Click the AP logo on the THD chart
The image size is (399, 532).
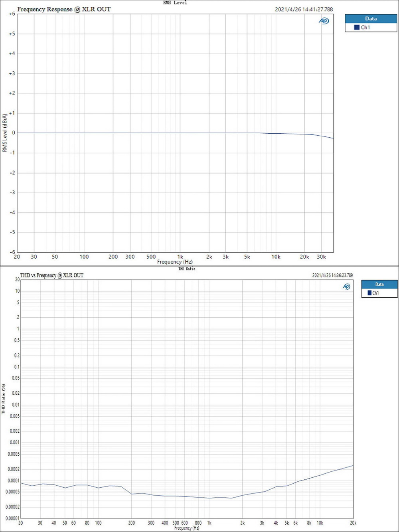point(346,286)
